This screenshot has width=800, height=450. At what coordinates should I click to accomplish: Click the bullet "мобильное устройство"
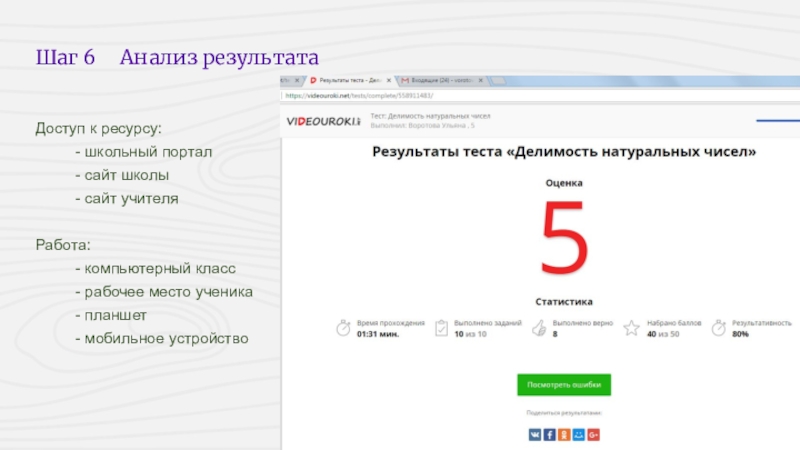click(x=166, y=339)
